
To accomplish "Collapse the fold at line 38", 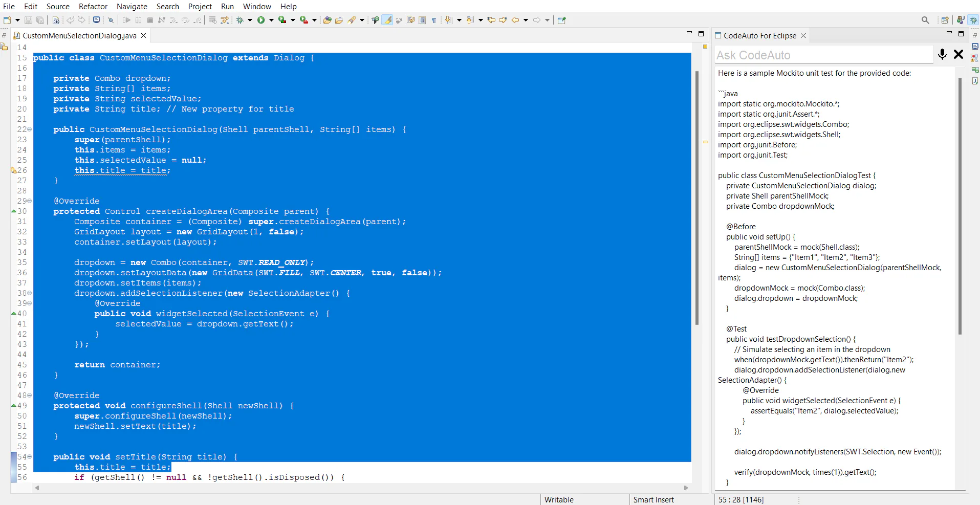I will [30, 293].
